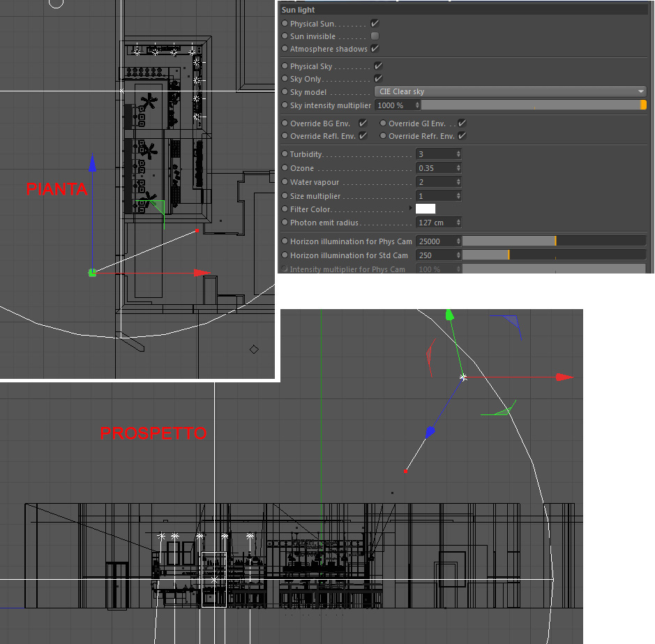Click the animation dot beside Horizon illumination for Std Cam
Image resolution: width=655 pixels, height=644 pixels.
(285, 255)
